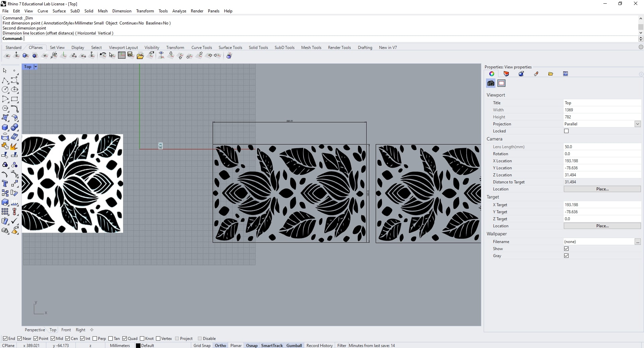The height and width of the screenshot is (348, 644).
Task: Select the Rectangle tool
Action: (x=14, y=99)
